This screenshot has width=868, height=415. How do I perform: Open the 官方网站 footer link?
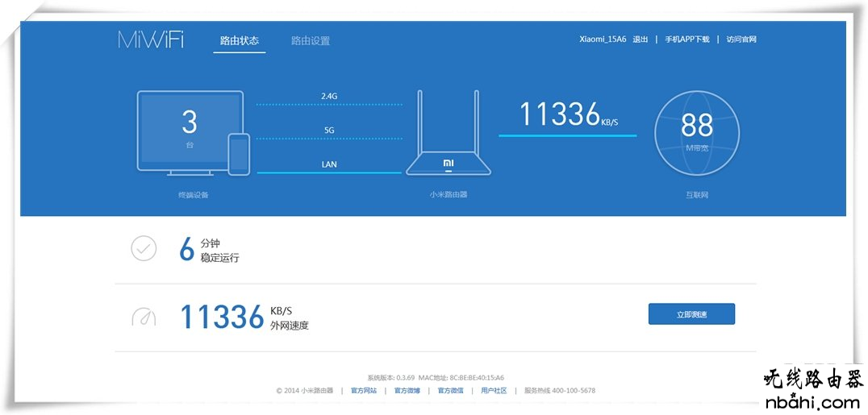click(364, 391)
